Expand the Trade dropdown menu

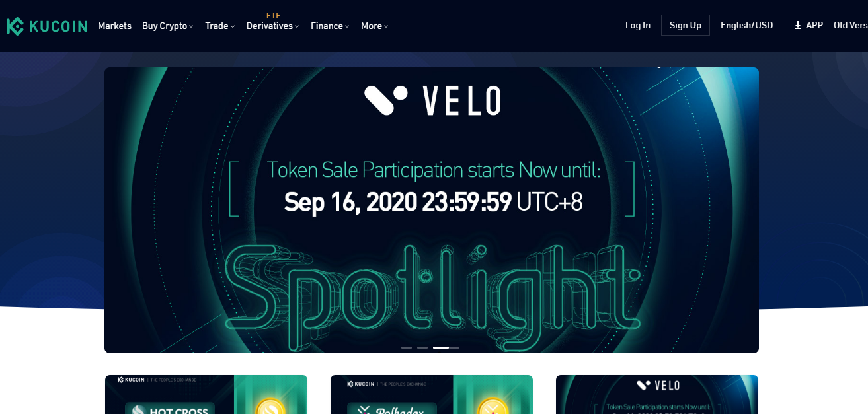click(x=219, y=26)
